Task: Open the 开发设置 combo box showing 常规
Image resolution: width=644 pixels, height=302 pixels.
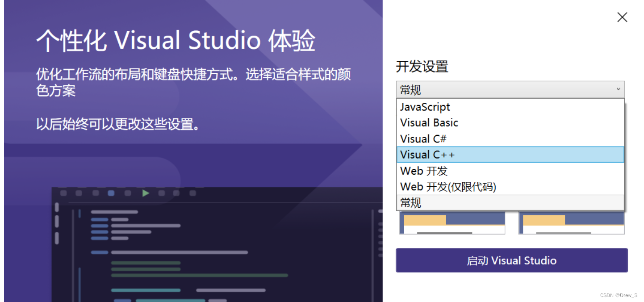Action: pos(510,90)
